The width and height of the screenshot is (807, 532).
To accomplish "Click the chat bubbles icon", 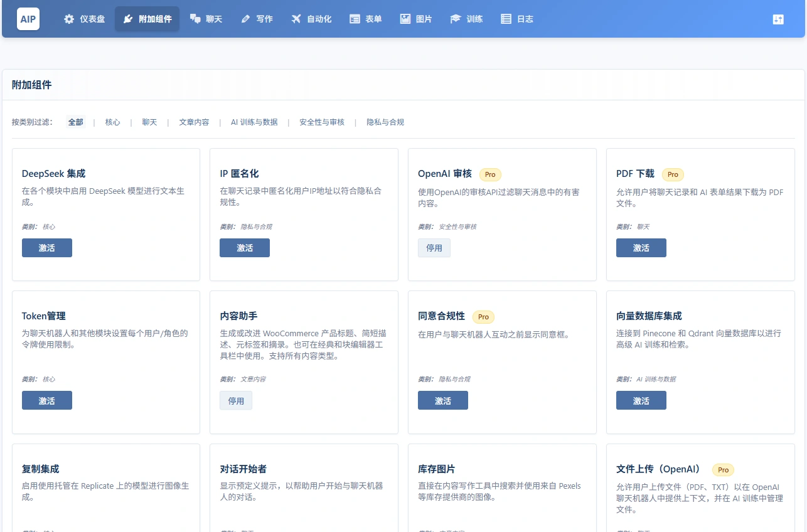I will point(195,19).
